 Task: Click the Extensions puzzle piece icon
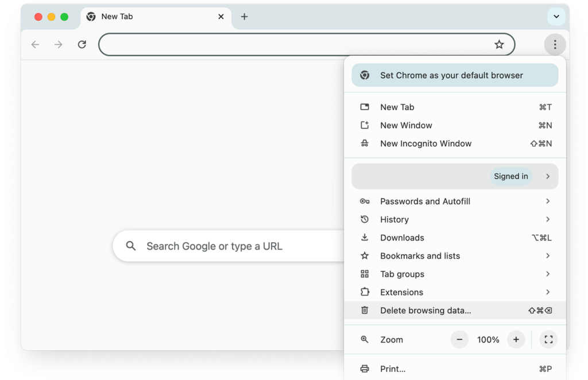[x=365, y=292]
